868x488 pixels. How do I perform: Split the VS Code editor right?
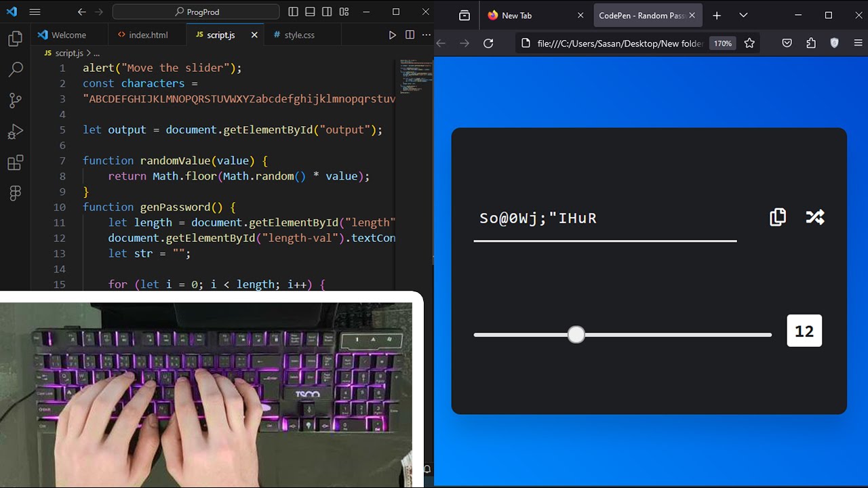pyautogui.click(x=410, y=35)
